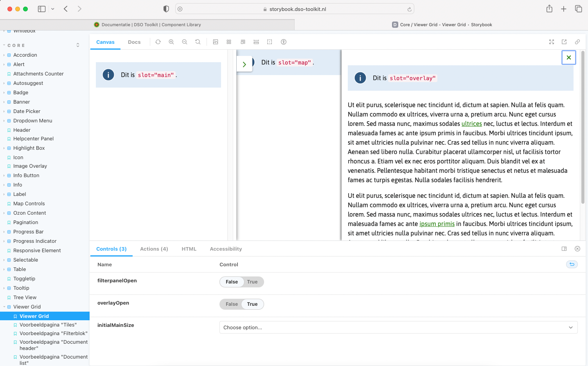Reset the canvas zoom level

[198, 42]
